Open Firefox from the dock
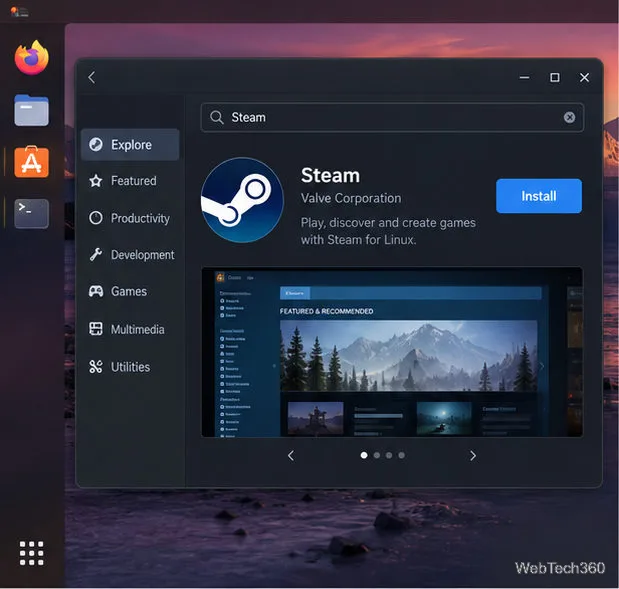The width and height of the screenshot is (619, 589). pos(32,58)
